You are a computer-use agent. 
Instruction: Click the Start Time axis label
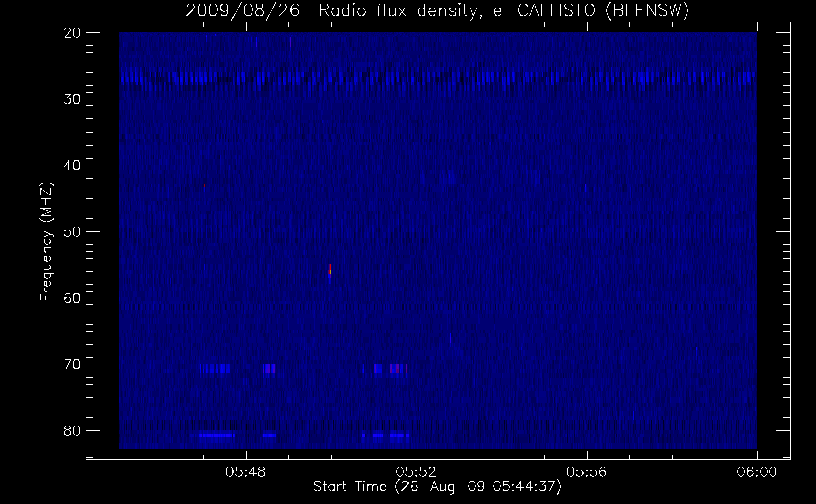coord(437,487)
